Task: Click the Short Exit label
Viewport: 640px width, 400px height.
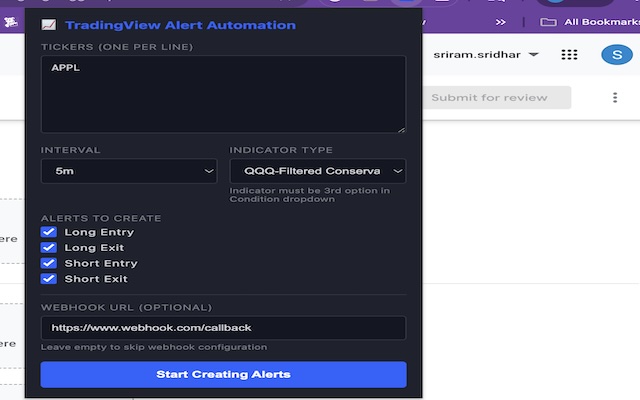Action: (96, 279)
